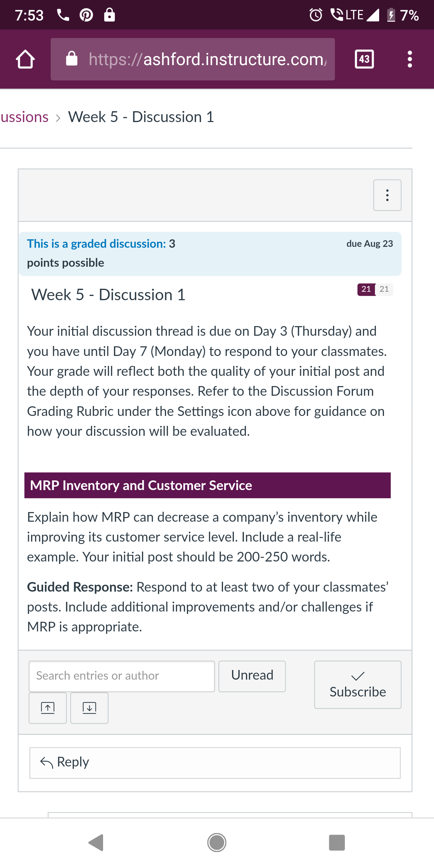This screenshot has height=868, width=434.
Task: Click the expand replies downward-arrow icon
Action: click(x=89, y=708)
